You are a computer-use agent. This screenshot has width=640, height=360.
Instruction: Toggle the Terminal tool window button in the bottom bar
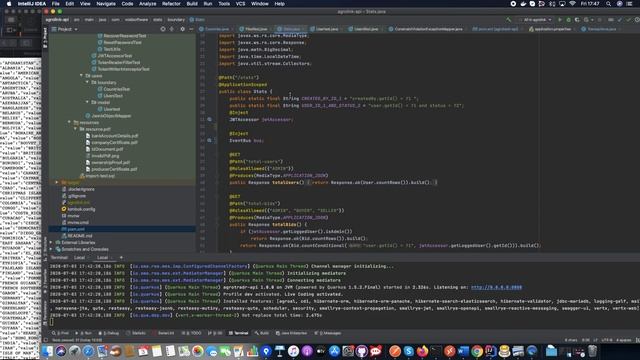(238, 333)
